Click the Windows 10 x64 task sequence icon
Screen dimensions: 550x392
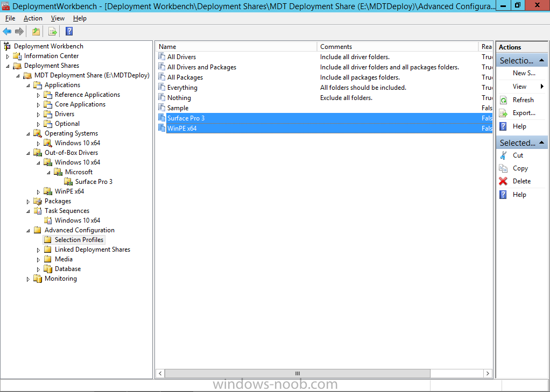[x=48, y=220]
